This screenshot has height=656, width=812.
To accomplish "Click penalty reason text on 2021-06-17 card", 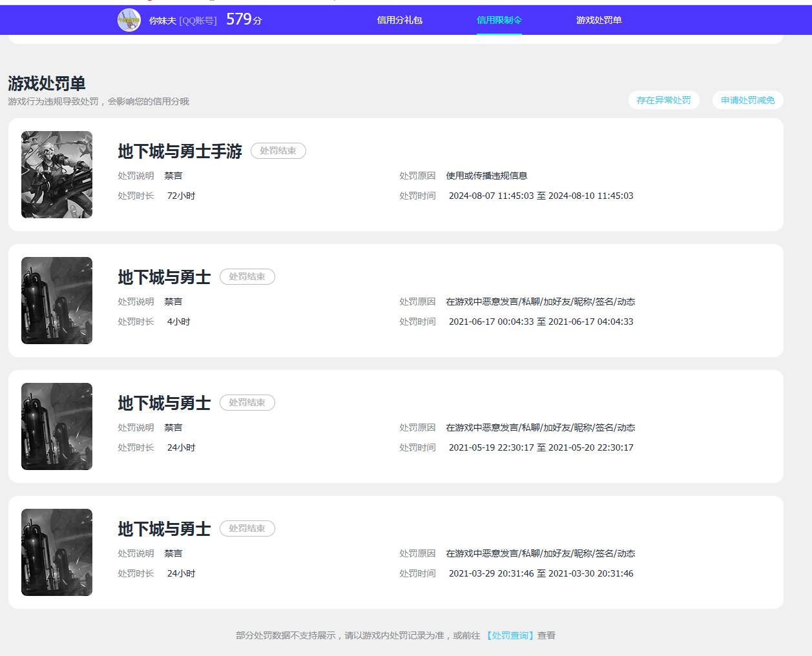I will pyautogui.click(x=540, y=302).
